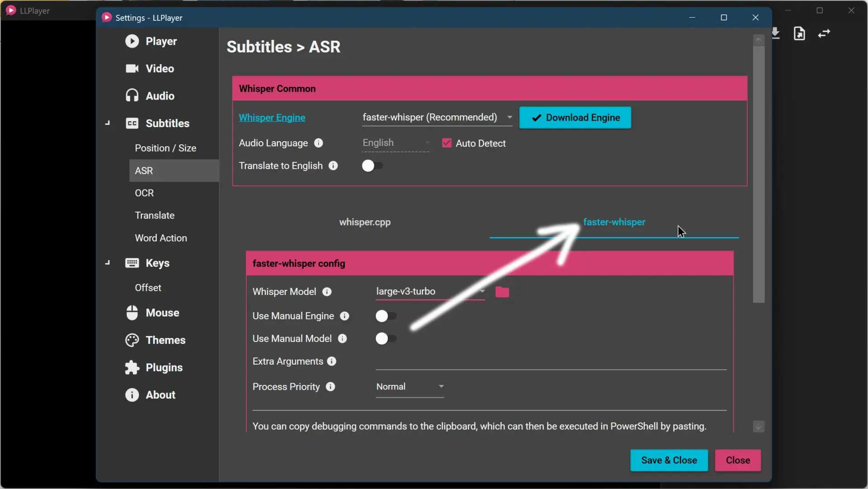Click the Download Engine button
The width and height of the screenshot is (868, 489).
point(575,118)
